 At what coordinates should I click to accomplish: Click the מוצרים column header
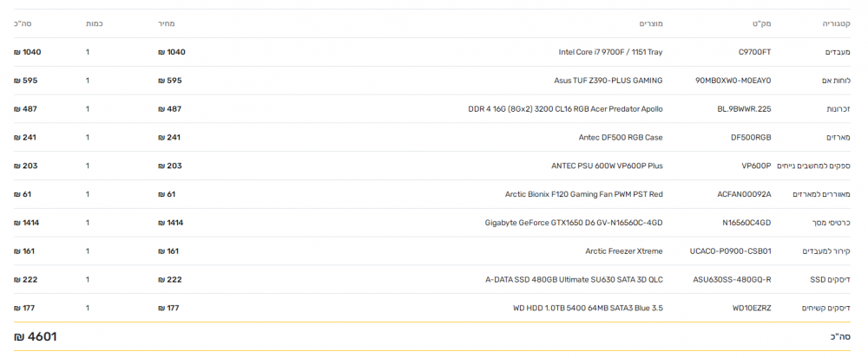[651, 23]
